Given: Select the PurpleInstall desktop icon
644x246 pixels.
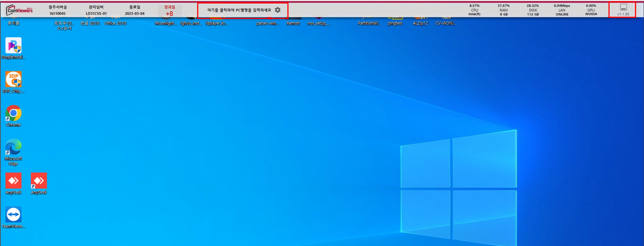Looking at the screenshot, I should pyautogui.click(x=13, y=46).
